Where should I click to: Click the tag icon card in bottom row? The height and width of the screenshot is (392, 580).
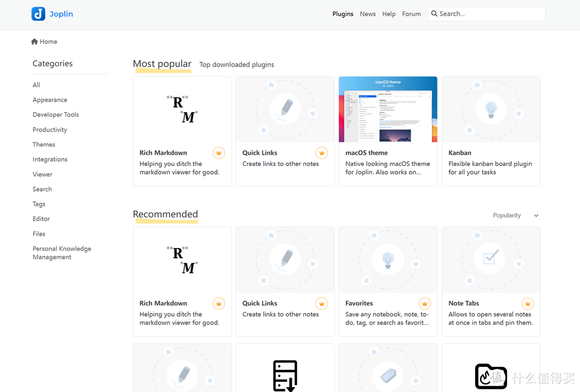click(x=388, y=376)
